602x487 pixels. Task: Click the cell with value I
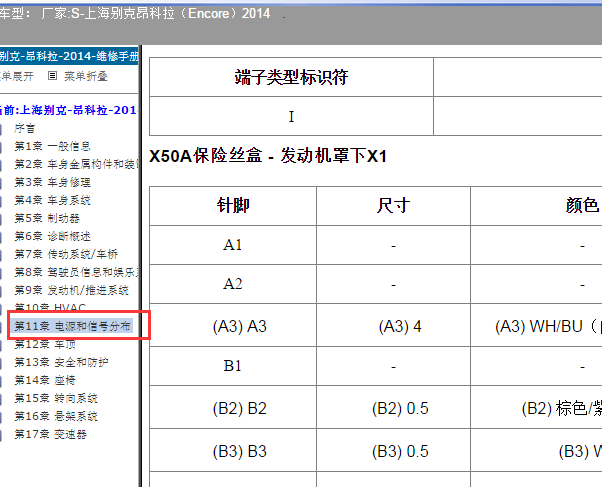pyautogui.click(x=291, y=116)
